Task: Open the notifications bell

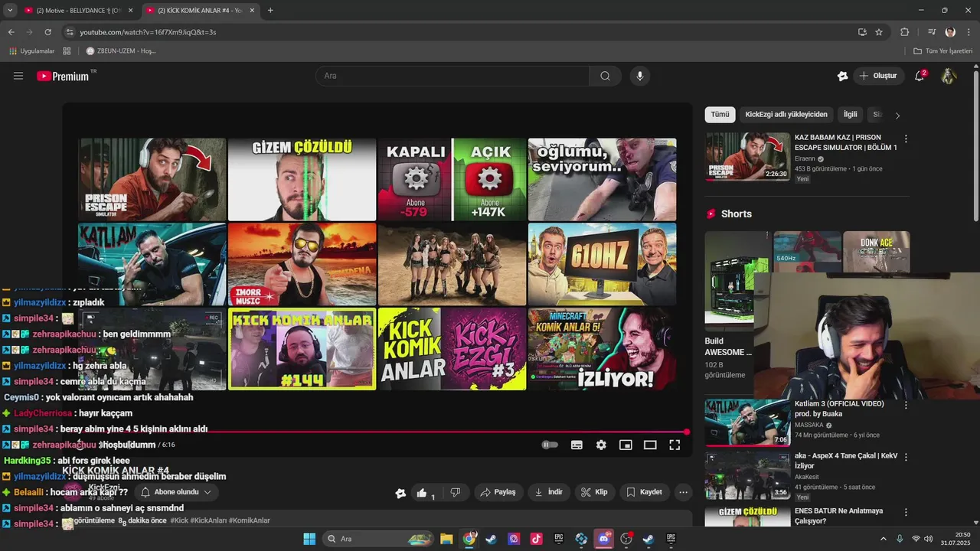Action: [x=920, y=76]
